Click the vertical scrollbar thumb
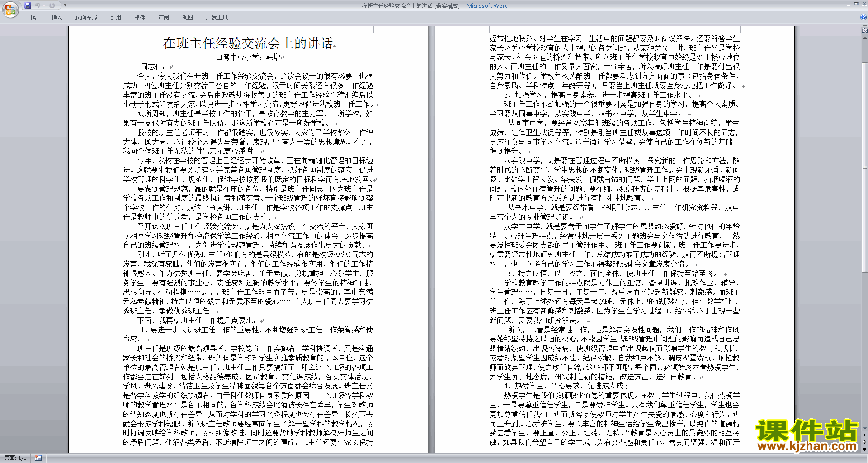Screen dimensions: 868x463 [x=865, y=167]
